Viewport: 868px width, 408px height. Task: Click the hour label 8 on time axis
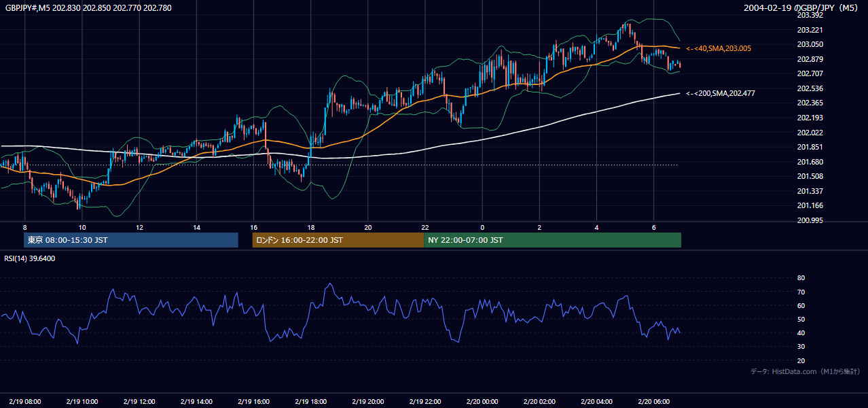(x=24, y=227)
